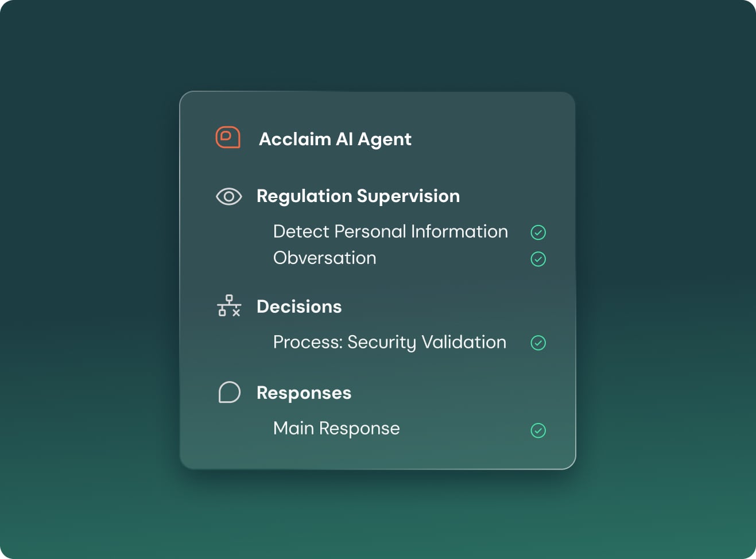Select the Obversation list item

click(x=325, y=258)
